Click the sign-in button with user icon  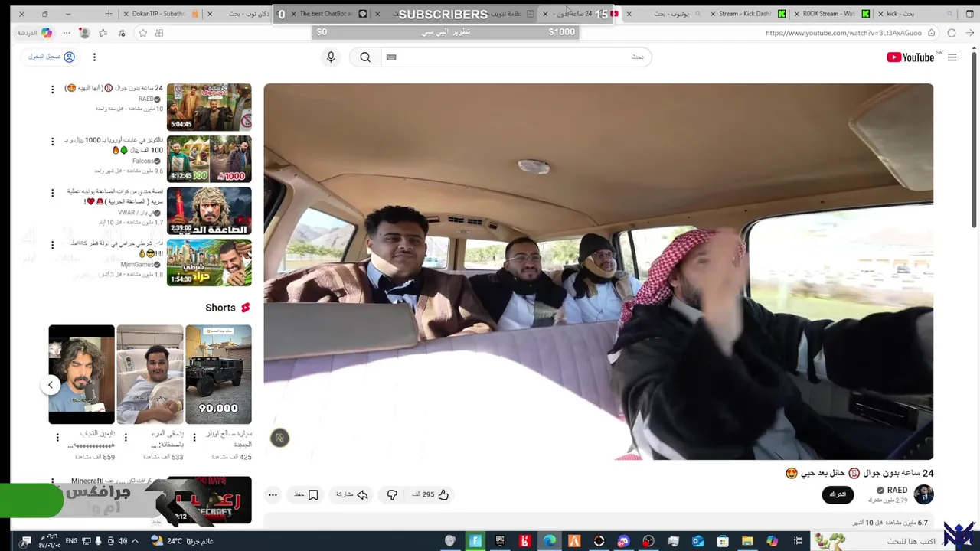pyautogui.click(x=52, y=57)
